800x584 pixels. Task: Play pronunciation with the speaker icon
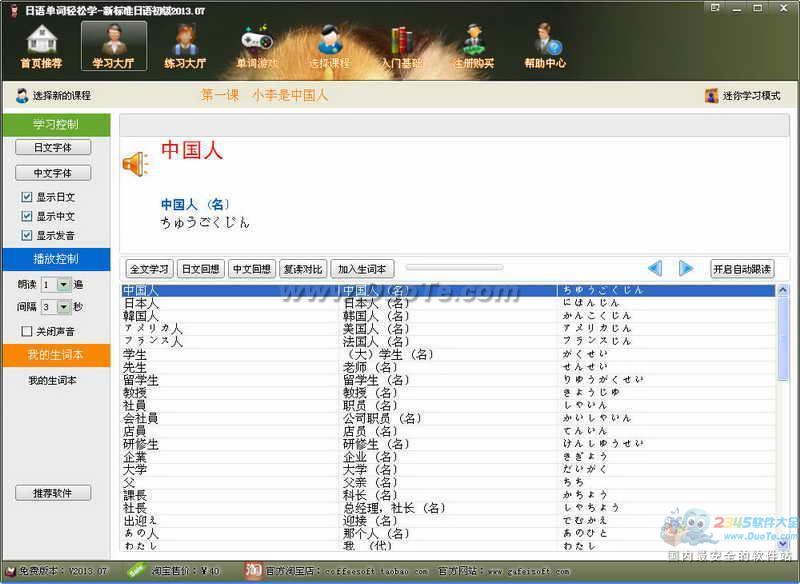point(135,163)
